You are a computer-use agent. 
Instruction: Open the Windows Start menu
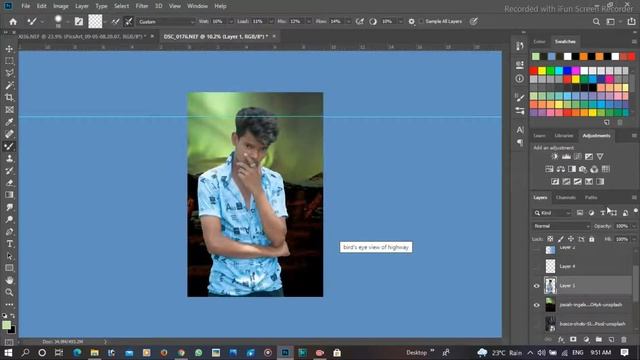[8, 352]
